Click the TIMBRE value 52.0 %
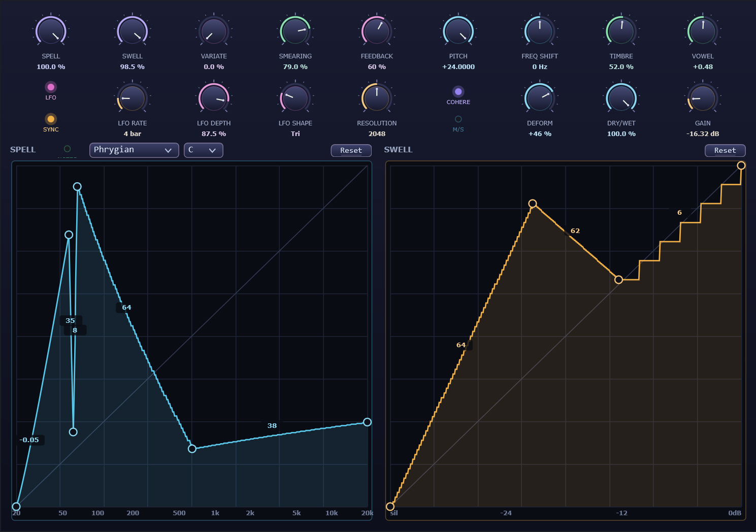The image size is (756, 532). coord(621,67)
